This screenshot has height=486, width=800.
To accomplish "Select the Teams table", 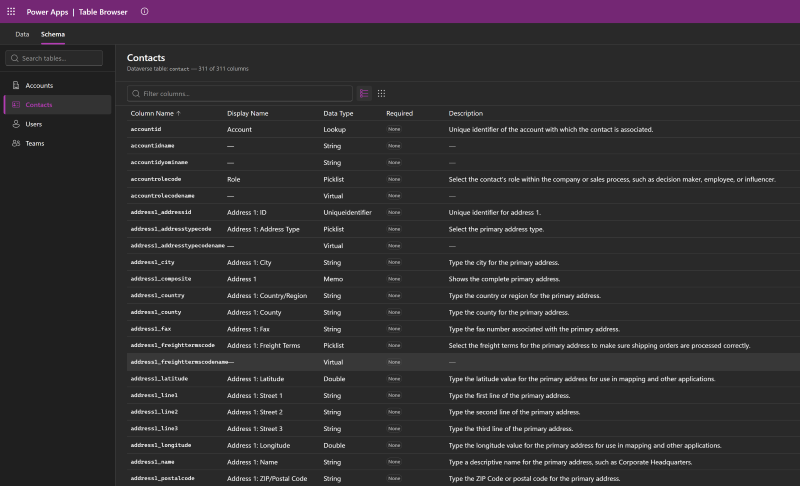I will point(57,143).
